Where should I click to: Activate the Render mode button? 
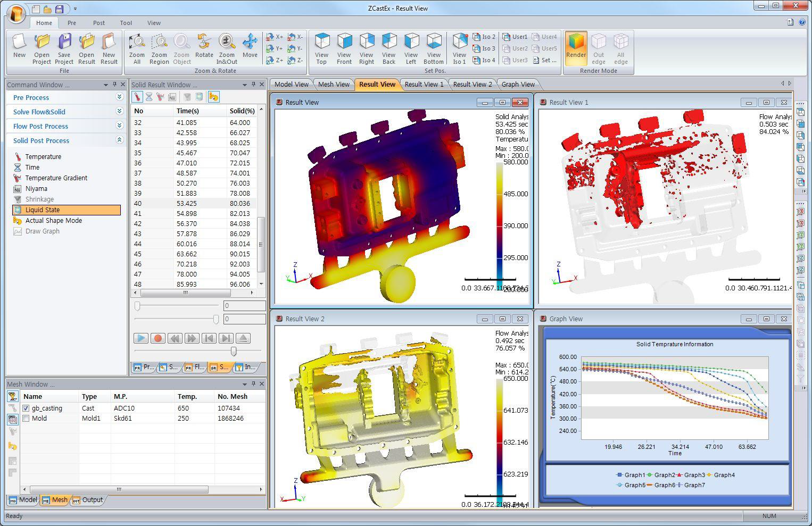click(576, 47)
